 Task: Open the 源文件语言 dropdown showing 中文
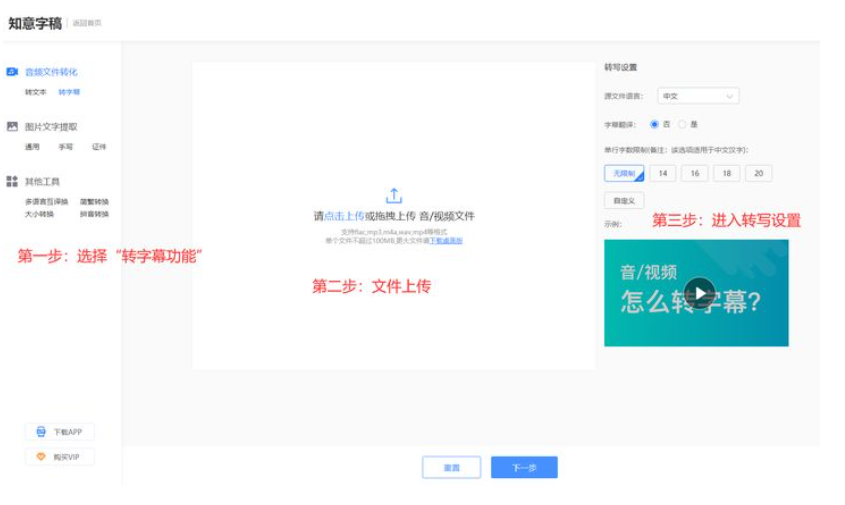click(x=698, y=96)
